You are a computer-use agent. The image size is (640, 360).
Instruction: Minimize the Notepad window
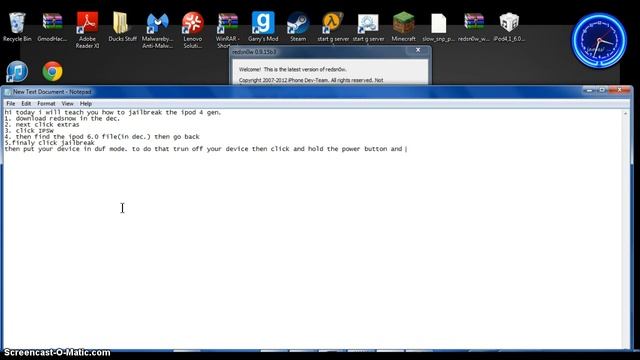[589, 90]
